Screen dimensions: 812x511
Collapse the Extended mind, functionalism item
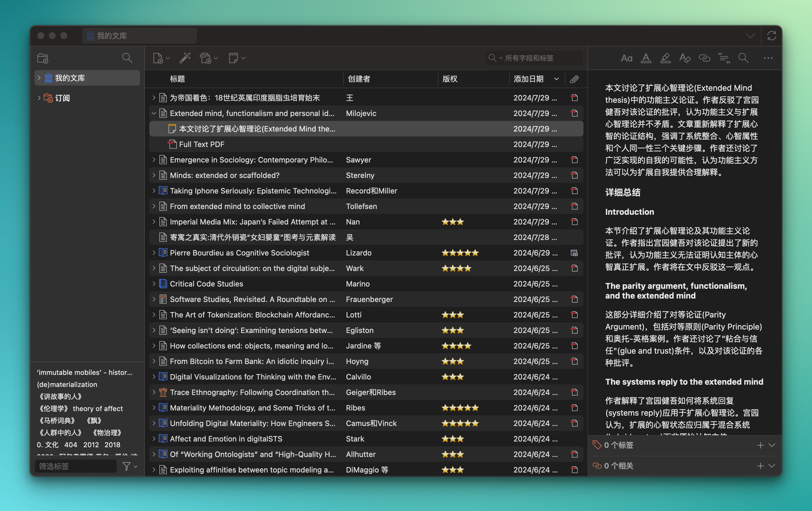click(x=154, y=113)
